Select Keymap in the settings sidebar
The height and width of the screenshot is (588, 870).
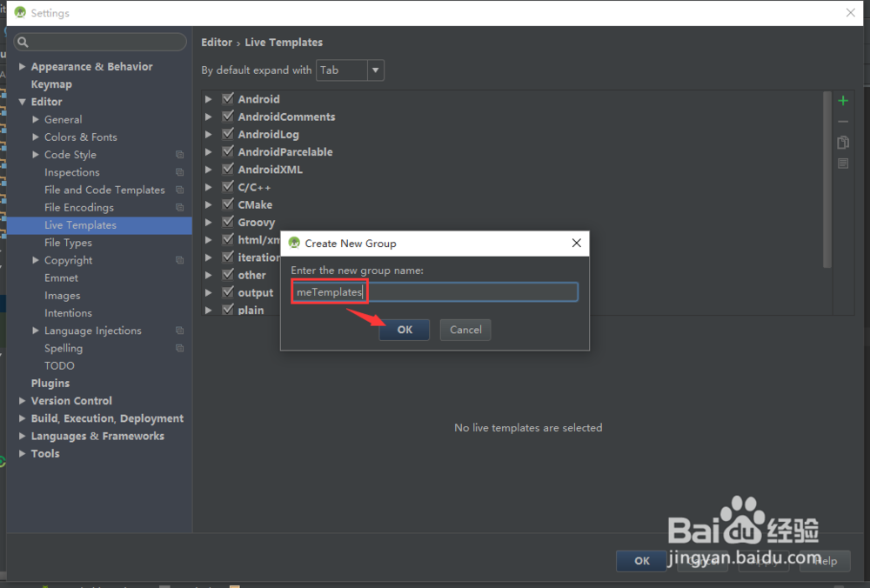pos(52,84)
